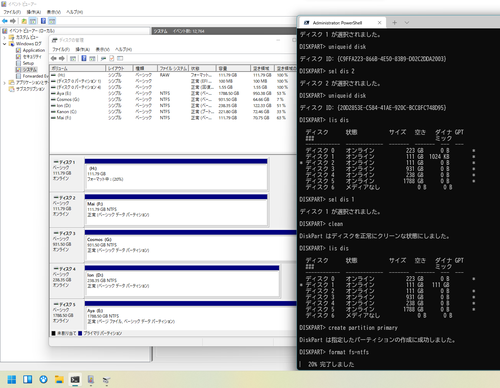Toggle Event Viewer action pane icon

tap(52, 21)
